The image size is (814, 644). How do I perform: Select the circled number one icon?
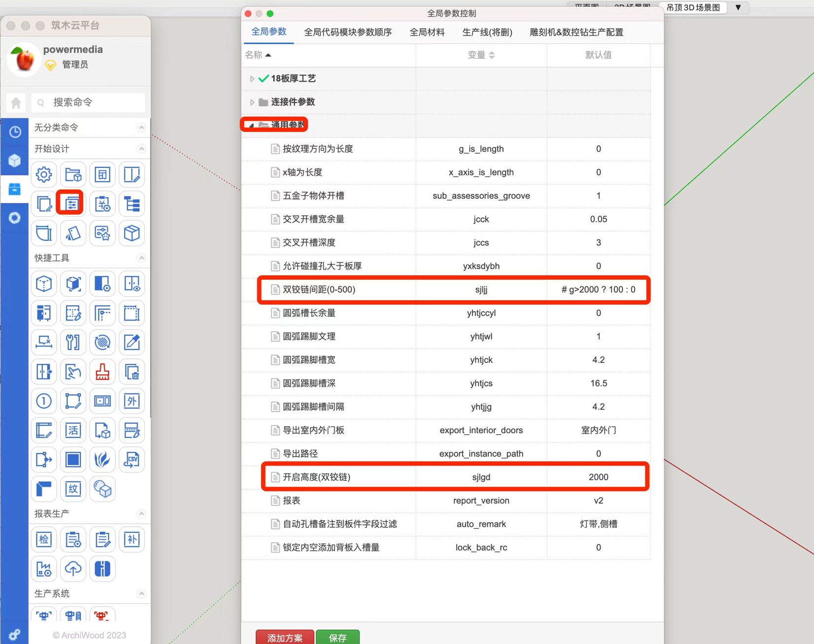pyautogui.click(x=44, y=401)
